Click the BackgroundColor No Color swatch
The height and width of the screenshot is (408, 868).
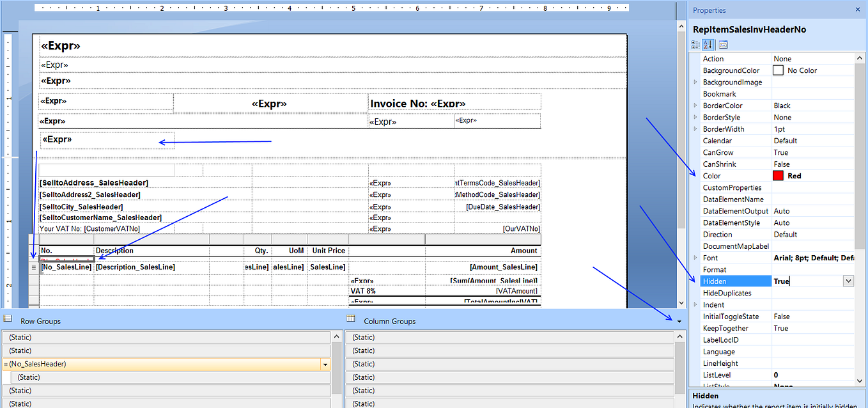coord(778,70)
